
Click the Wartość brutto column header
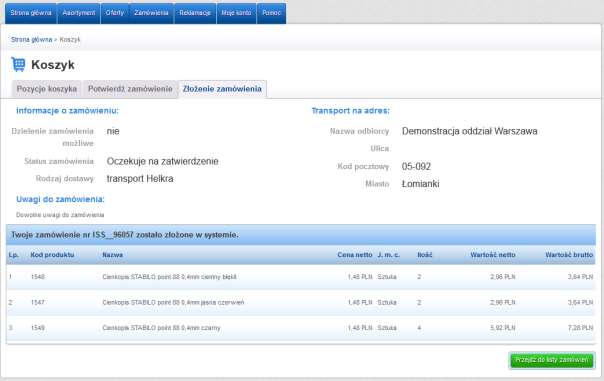[569, 255]
